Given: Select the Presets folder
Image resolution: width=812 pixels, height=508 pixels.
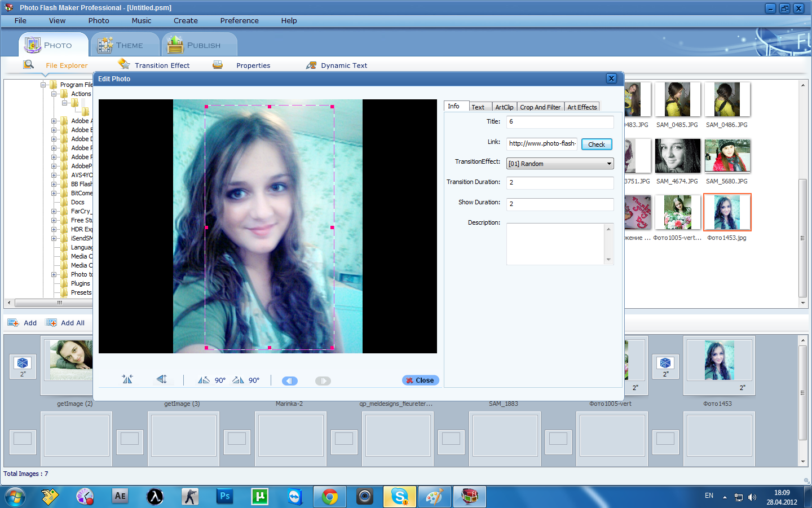Looking at the screenshot, I should point(81,292).
